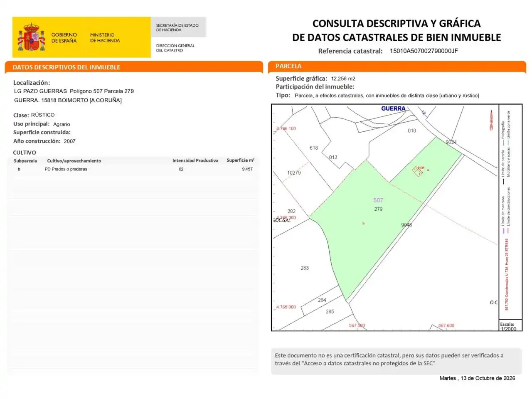Click the disclaimer text beginning "Este documento no es"
The width and height of the screenshot is (532, 399).
[x=389, y=360]
